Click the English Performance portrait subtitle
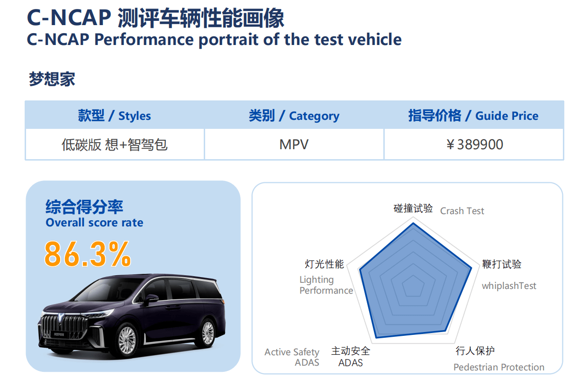 [x=214, y=39]
